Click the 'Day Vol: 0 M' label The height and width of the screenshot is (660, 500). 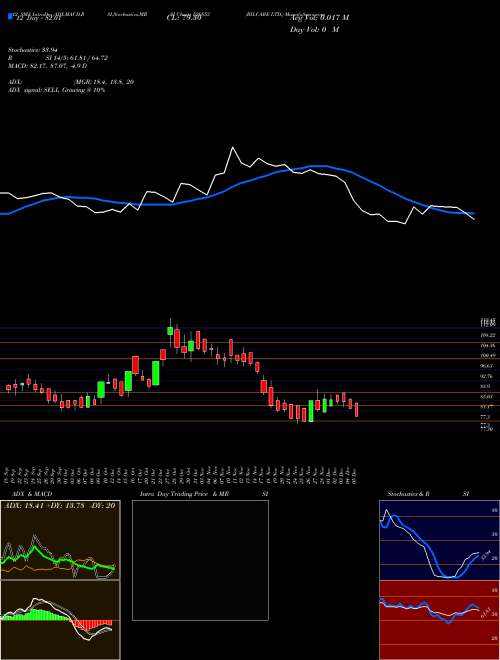[314, 30]
